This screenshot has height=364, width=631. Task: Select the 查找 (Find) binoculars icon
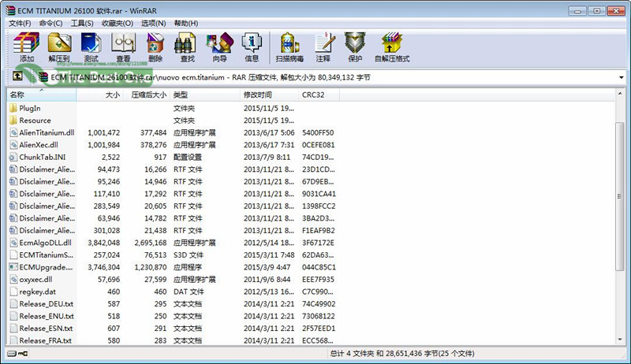(x=187, y=46)
